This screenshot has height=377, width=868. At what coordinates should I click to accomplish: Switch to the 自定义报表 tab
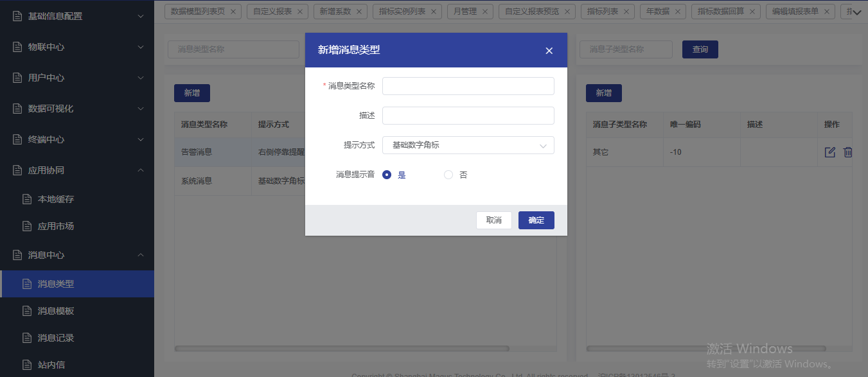[x=272, y=12]
